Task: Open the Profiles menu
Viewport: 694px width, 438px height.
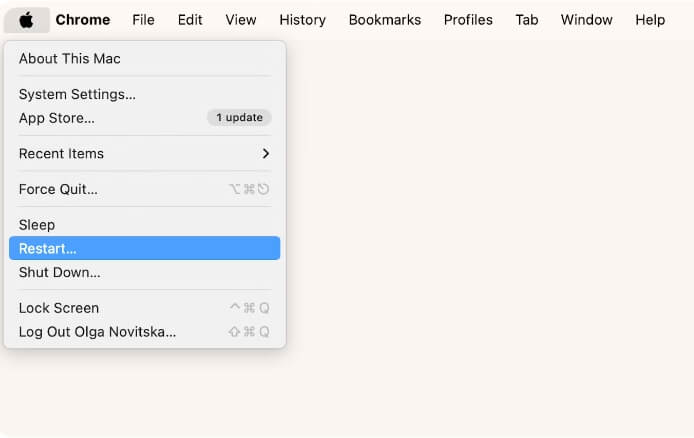Action: 468,20
